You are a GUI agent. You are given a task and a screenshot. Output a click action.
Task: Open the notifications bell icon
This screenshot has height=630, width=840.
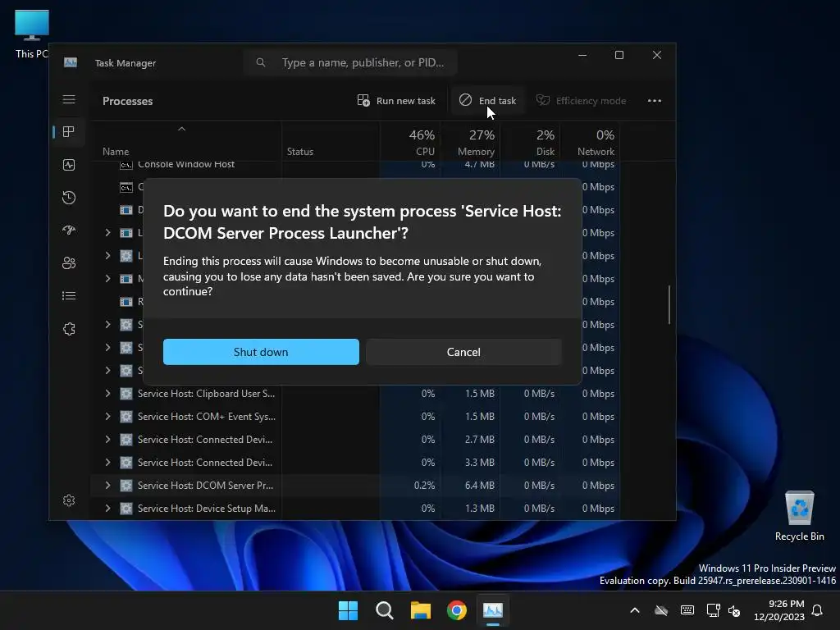click(x=818, y=610)
